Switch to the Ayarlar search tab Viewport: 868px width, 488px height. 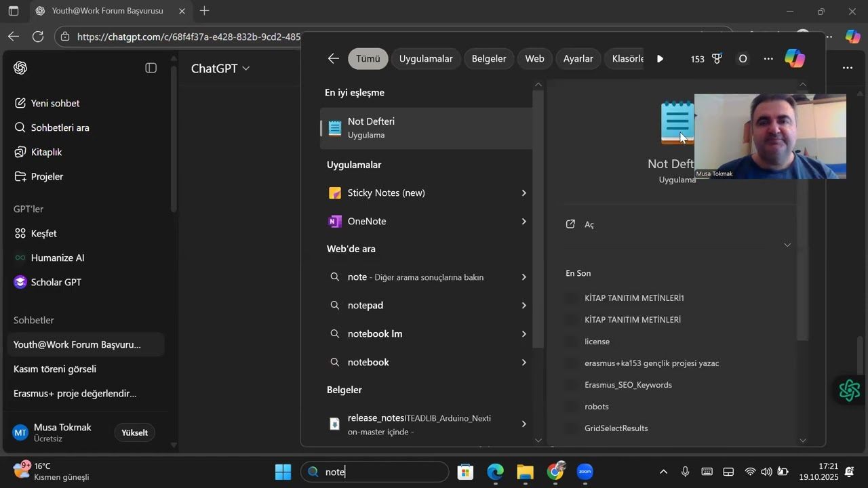578,59
